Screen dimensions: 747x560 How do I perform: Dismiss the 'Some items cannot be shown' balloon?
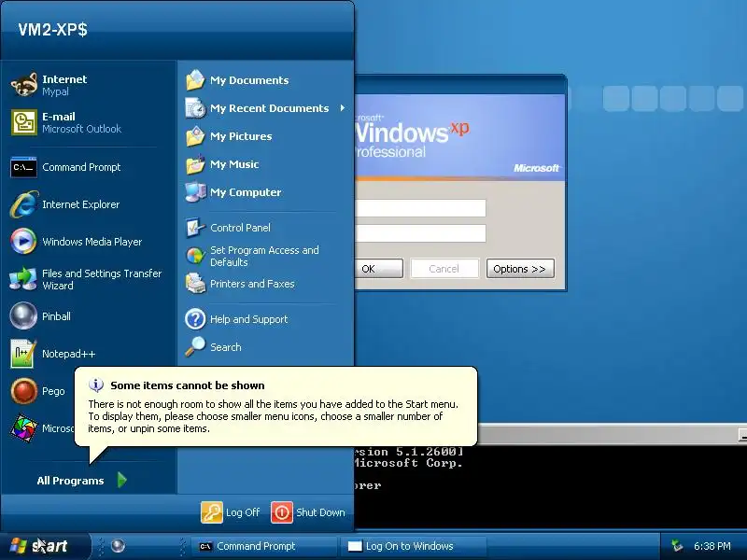coord(276,407)
